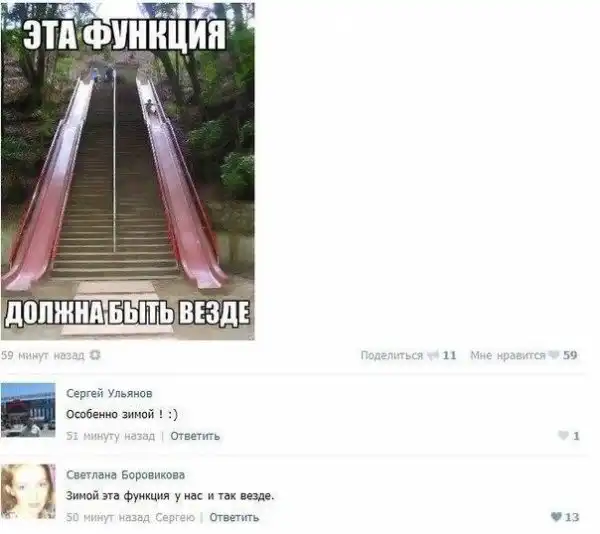Screen dimensions: 600x534
Task: Click the 'Поделиться' share link
Action: click(x=392, y=355)
